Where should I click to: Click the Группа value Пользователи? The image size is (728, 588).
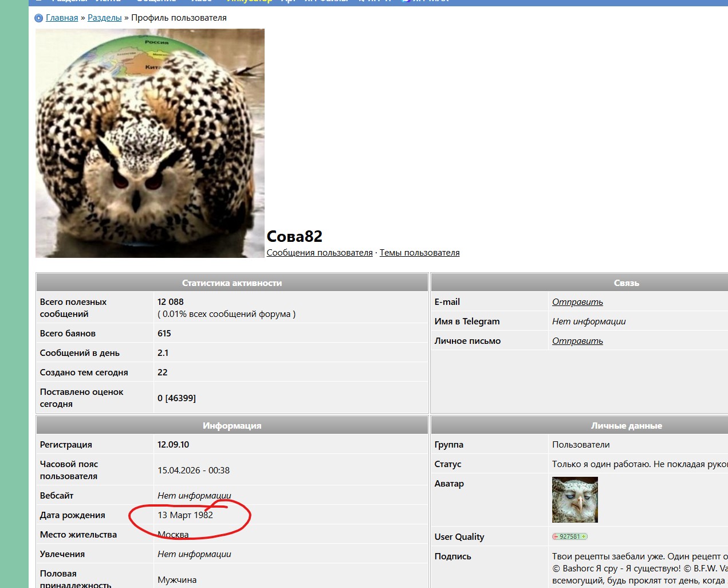click(x=581, y=445)
